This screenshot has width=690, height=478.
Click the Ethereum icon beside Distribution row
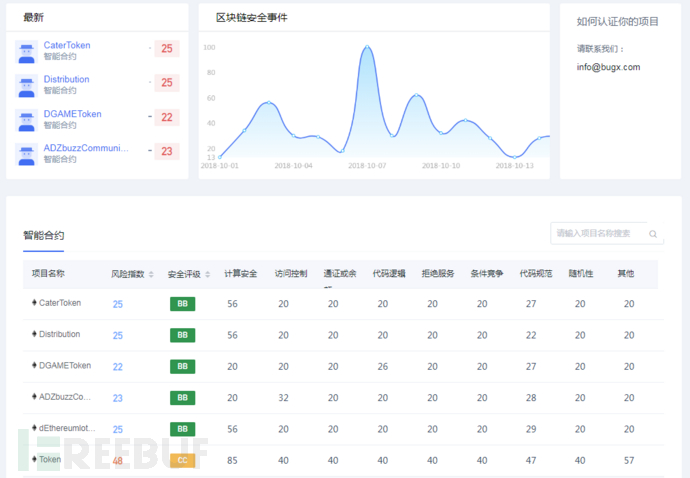click(x=34, y=334)
